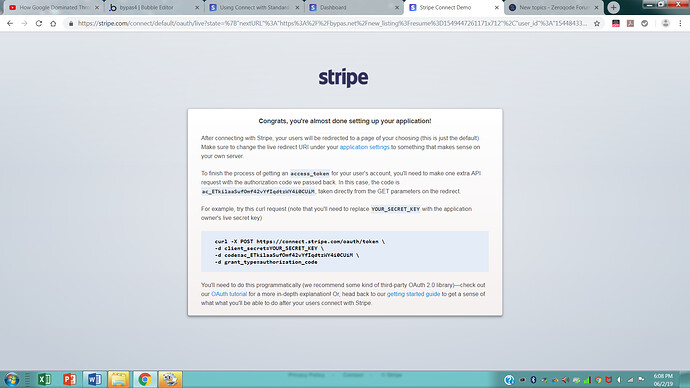Bookmark this page with the star
690x388 pixels.
[x=597, y=23]
